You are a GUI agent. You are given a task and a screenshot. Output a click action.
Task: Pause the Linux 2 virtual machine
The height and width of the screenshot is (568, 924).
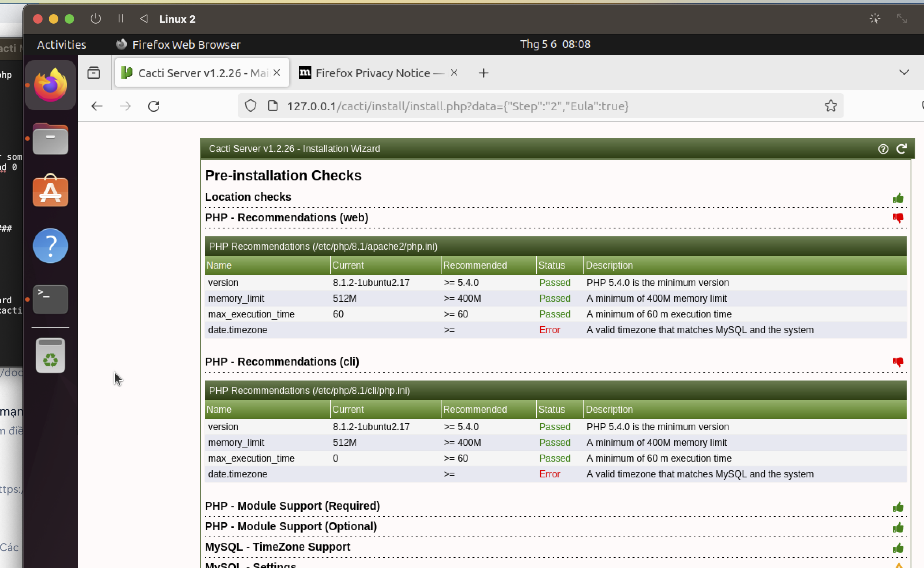121,19
